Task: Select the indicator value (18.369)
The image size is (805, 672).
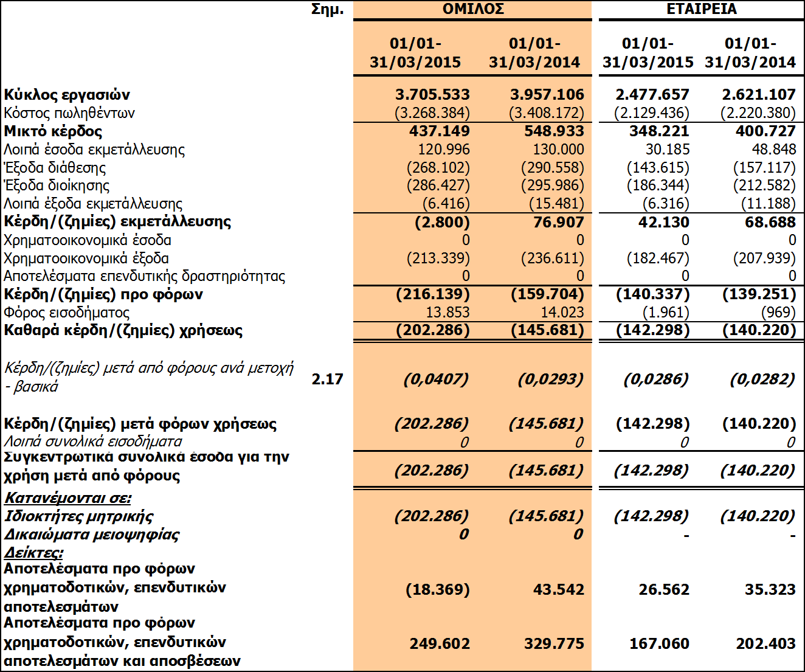Action: click(438, 589)
